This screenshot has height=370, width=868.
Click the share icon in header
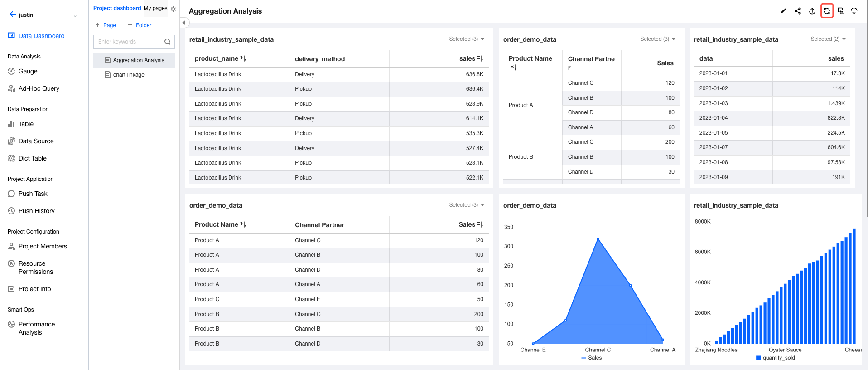pyautogui.click(x=798, y=11)
